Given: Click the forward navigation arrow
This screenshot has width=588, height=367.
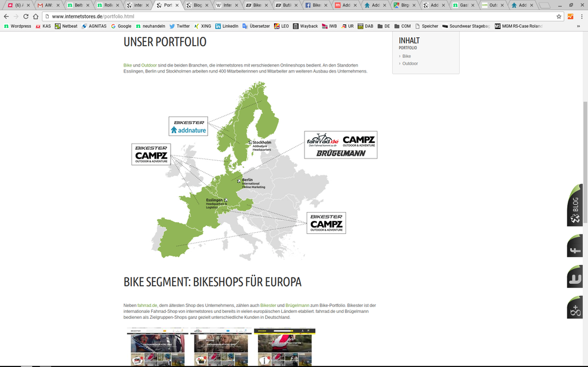Looking at the screenshot, I should pos(16,17).
